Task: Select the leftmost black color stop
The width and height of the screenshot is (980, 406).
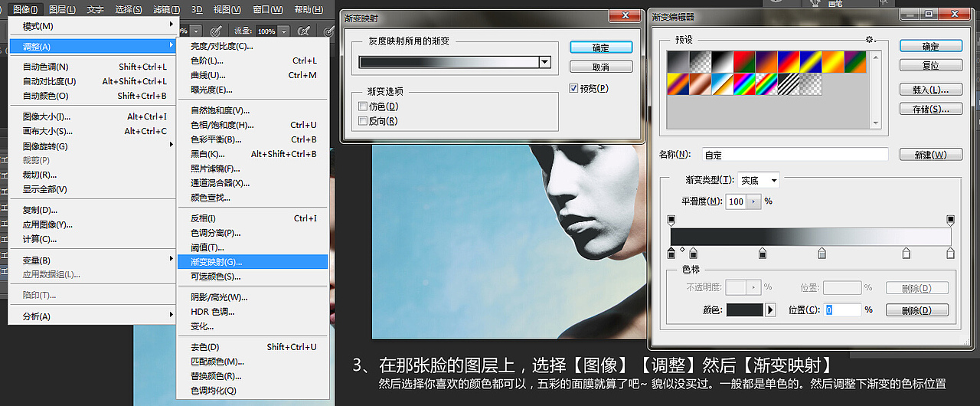Action: [671, 253]
